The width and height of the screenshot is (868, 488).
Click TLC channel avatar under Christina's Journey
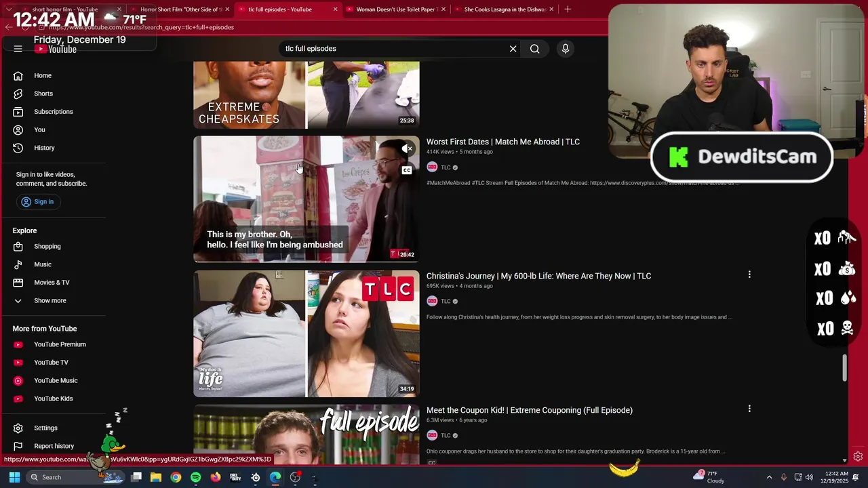tap(432, 301)
